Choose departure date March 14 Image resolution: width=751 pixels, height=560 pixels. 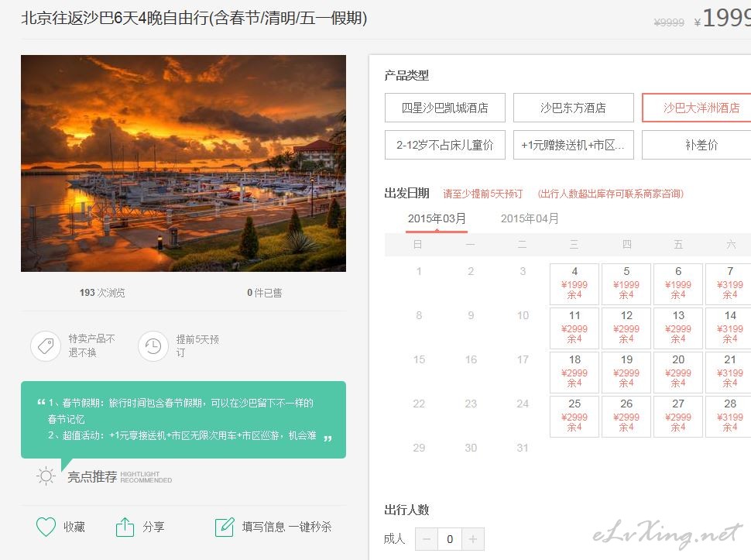[x=729, y=328]
